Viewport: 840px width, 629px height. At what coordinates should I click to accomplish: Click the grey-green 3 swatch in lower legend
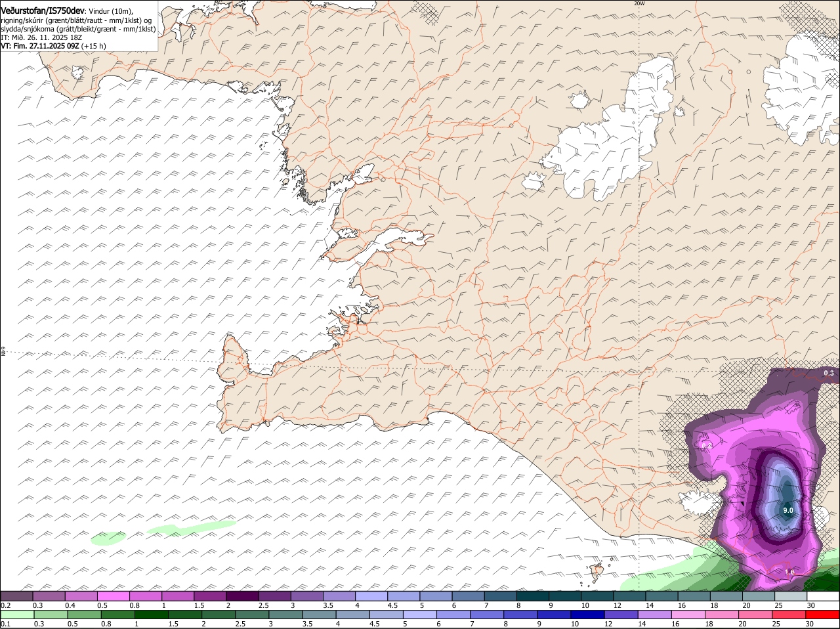coord(285,615)
